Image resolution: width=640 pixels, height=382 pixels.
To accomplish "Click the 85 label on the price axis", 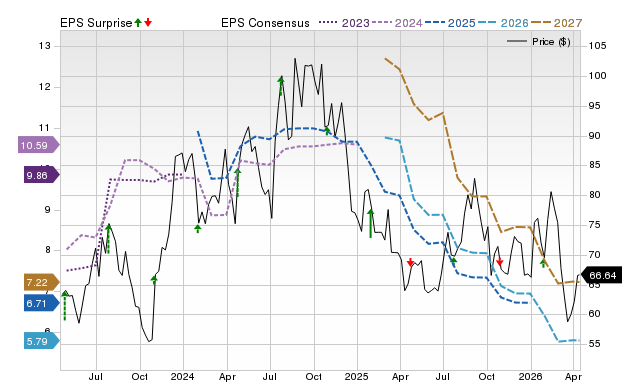I will click(x=594, y=165).
